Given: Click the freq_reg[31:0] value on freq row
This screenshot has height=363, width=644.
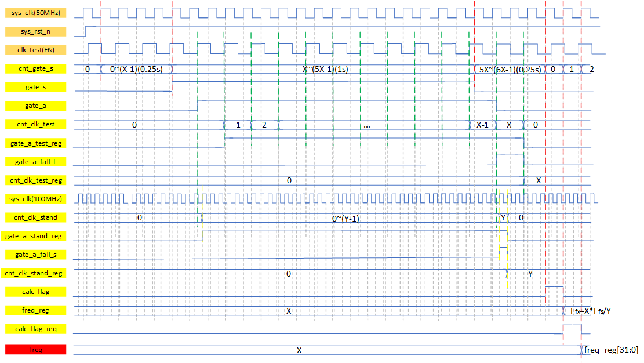Looking at the screenshot, I should [611, 350].
